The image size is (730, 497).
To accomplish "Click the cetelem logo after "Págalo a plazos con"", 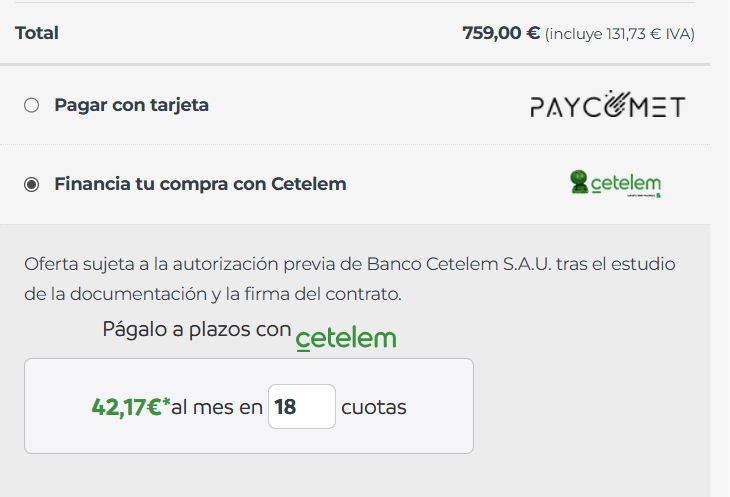I will point(346,338).
